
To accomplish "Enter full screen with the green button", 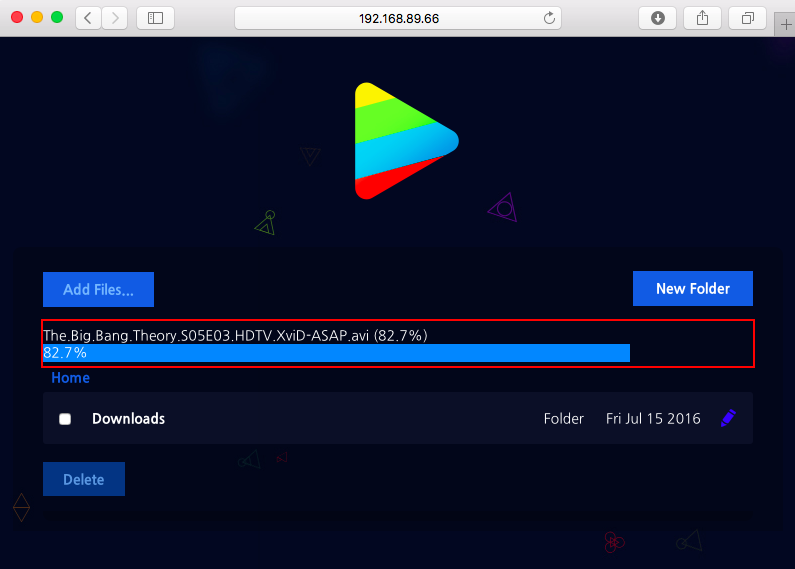I will [x=57, y=17].
